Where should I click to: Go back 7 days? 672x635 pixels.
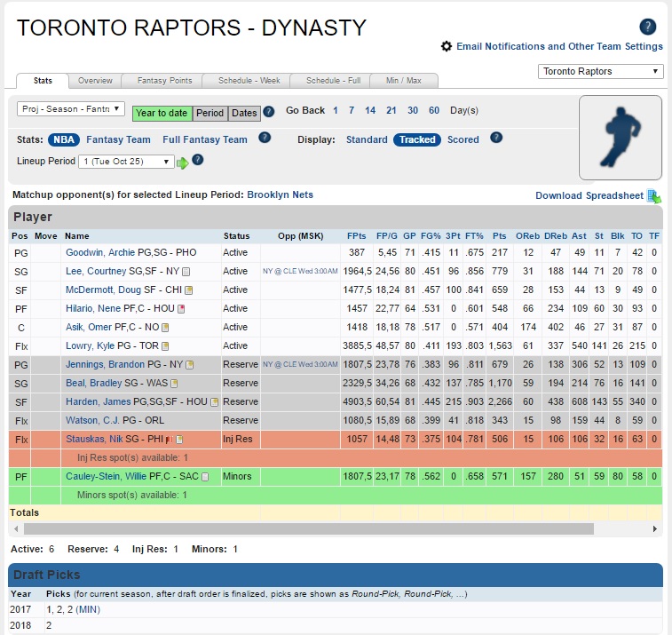click(x=352, y=111)
